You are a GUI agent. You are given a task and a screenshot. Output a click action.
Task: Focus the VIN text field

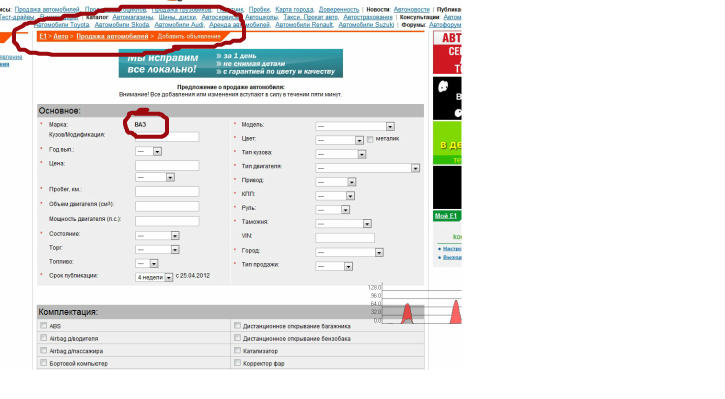click(345, 238)
